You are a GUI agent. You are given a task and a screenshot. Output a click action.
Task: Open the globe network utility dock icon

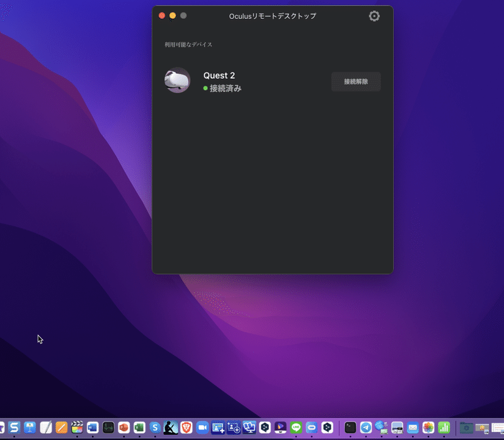pyautogui.click(x=382, y=428)
